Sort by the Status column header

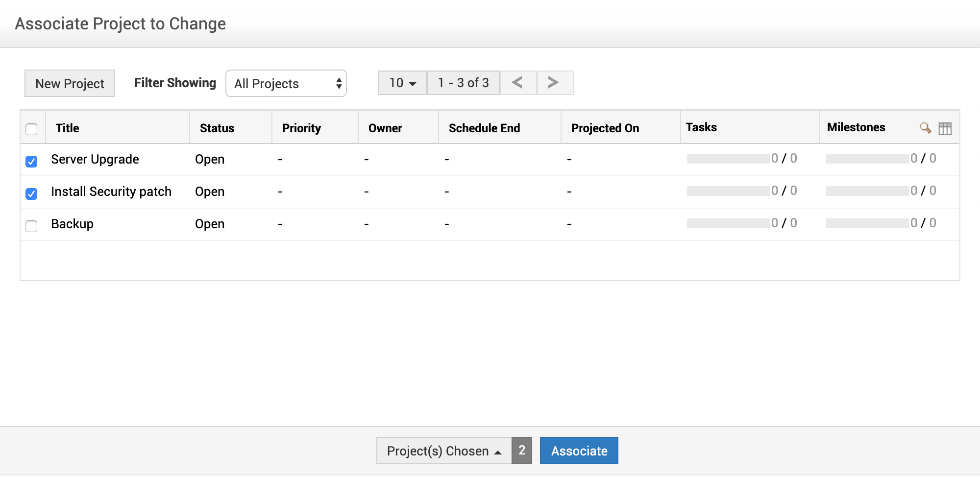pos(217,128)
